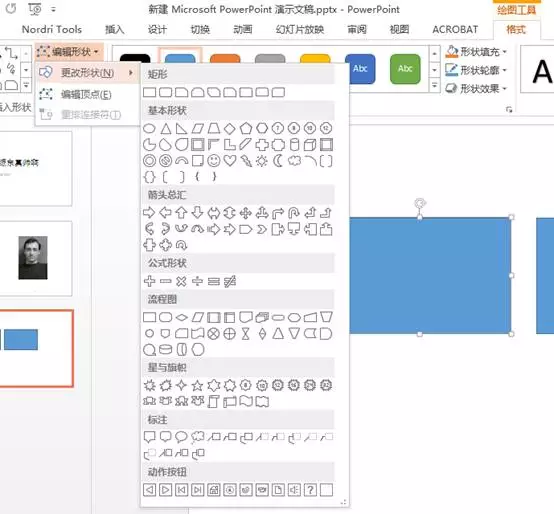
Task: Select the lightning bolt shape
Action: 246,161
